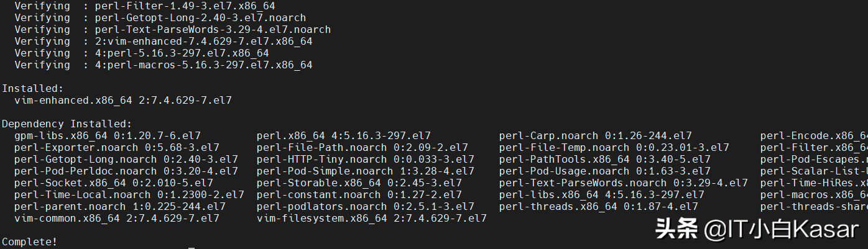Click the vim-common.x86_64 package entry
868x249 pixels.
pos(116,218)
